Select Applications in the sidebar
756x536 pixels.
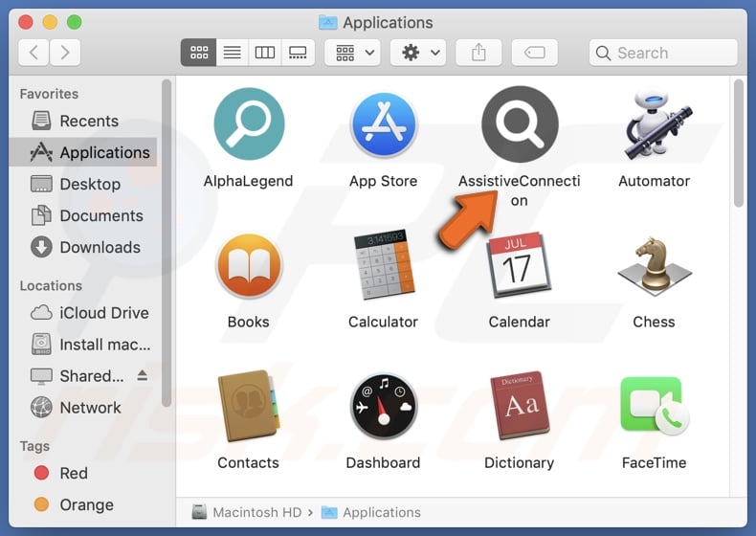[x=83, y=152]
